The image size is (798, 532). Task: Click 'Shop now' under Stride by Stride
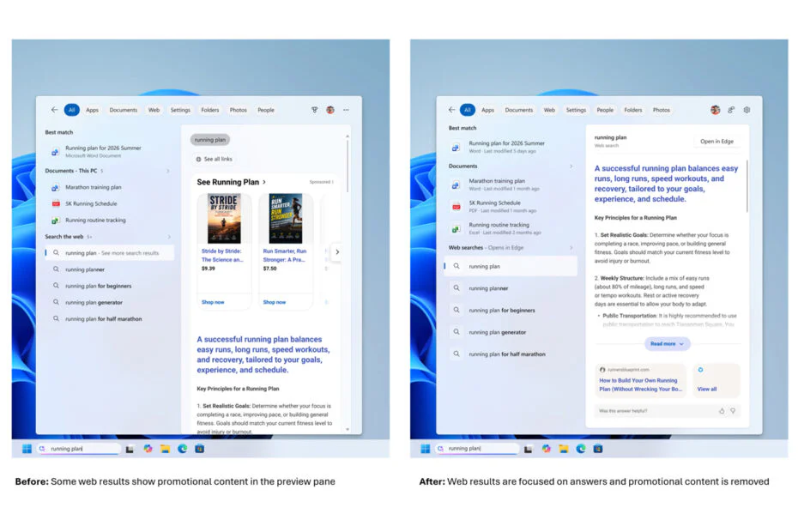[213, 302]
